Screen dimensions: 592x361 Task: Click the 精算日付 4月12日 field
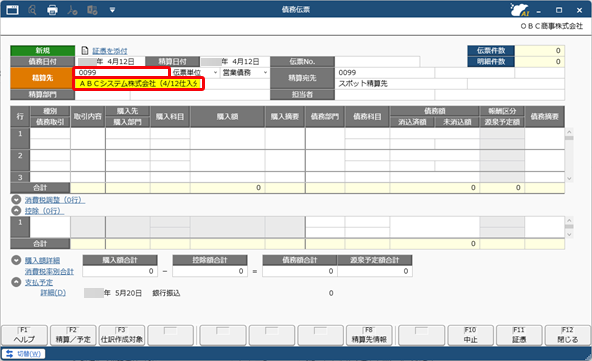click(235, 62)
